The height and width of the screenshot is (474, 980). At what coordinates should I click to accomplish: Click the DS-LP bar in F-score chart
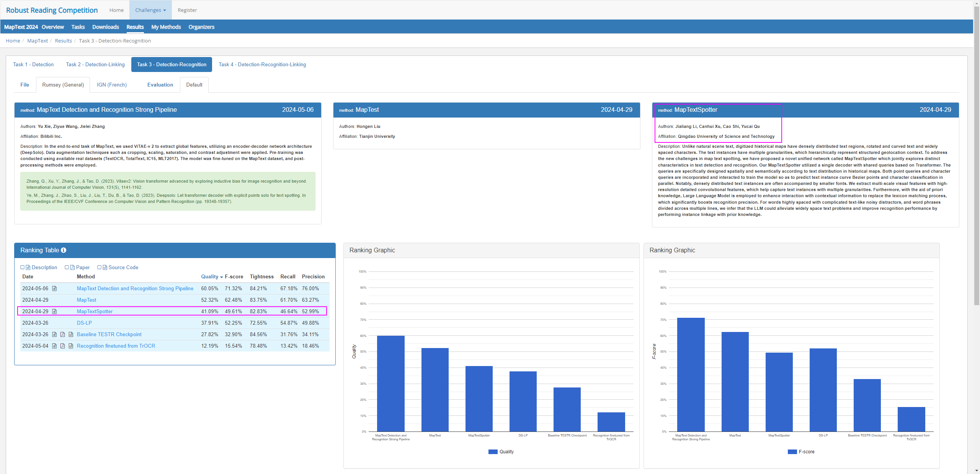click(823, 390)
